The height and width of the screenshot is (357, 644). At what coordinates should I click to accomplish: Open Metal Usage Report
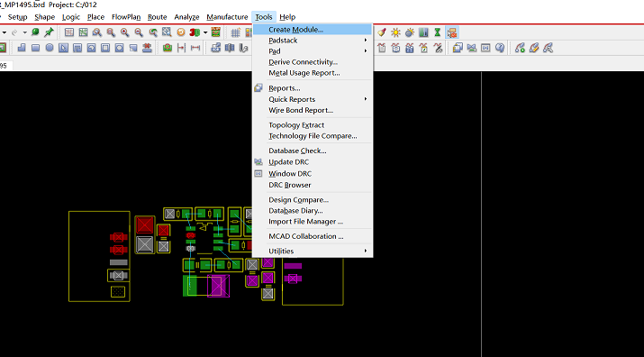tap(313, 73)
